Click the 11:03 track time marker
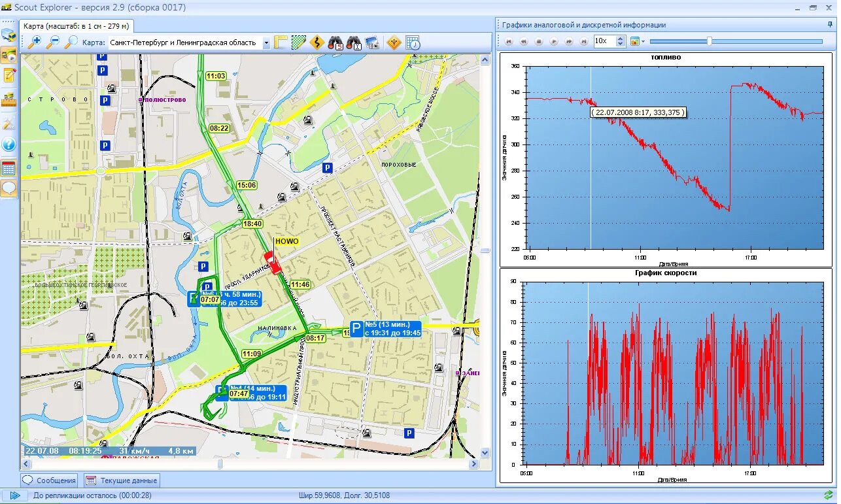The height and width of the screenshot is (504, 841). [x=216, y=76]
